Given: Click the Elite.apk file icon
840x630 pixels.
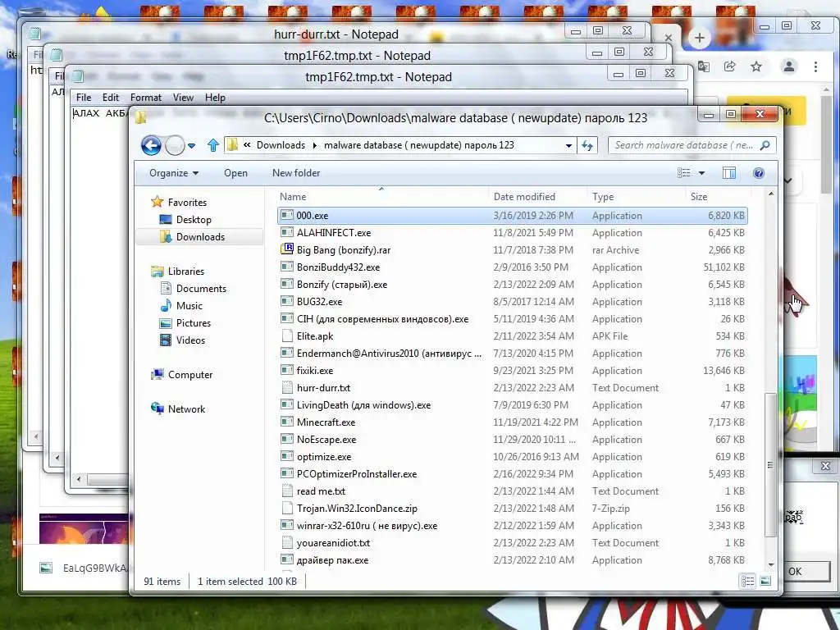Looking at the screenshot, I should click(x=287, y=336).
